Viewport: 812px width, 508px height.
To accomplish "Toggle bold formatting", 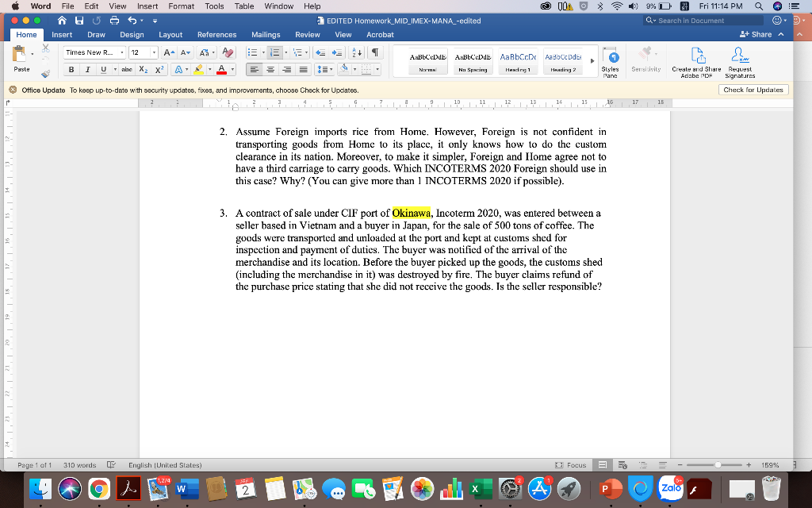I will pos(71,69).
